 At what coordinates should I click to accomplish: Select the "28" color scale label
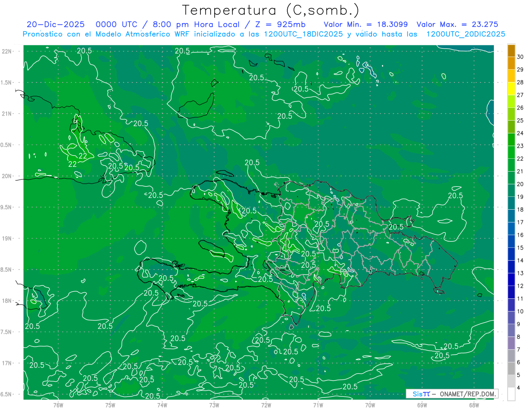click(520, 82)
